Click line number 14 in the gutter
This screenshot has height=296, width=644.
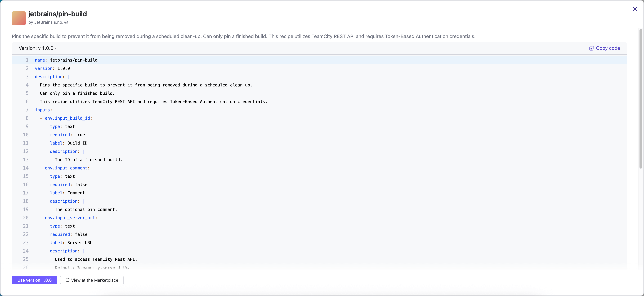pyautogui.click(x=26, y=168)
